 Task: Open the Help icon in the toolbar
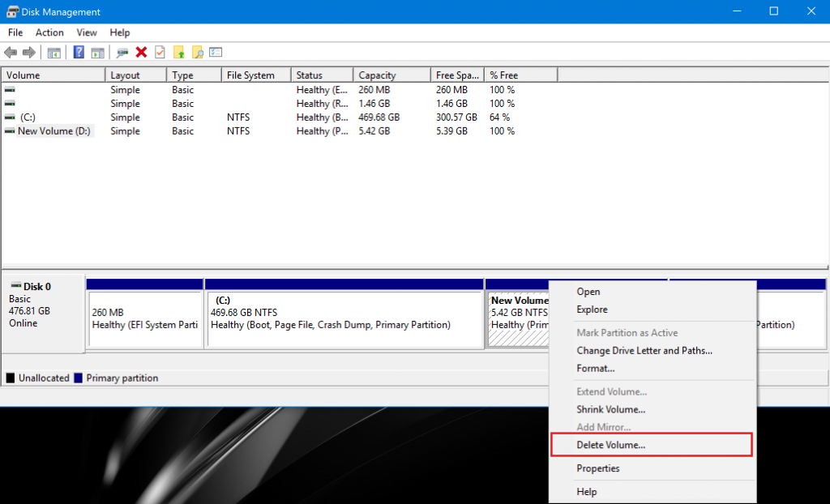[79, 52]
